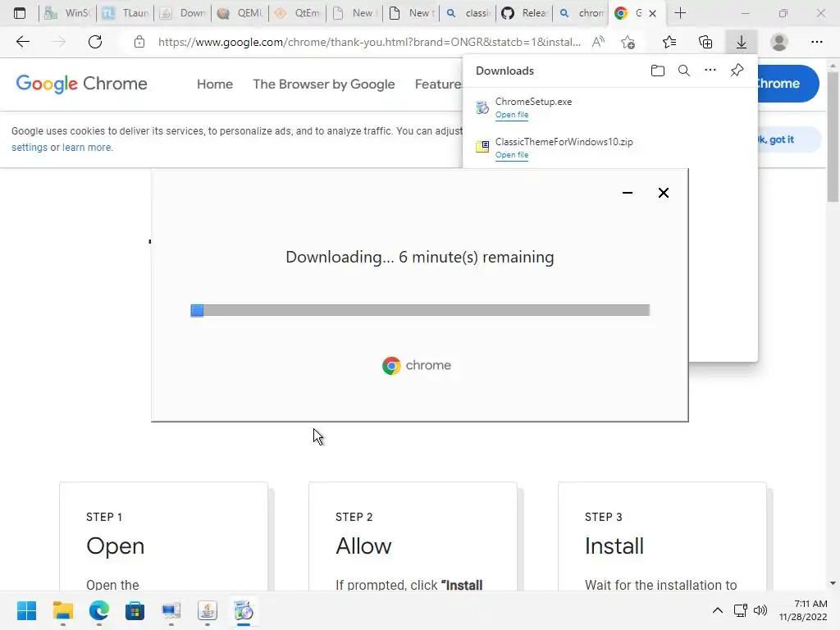Switch to the QtEmu tab

298,13
